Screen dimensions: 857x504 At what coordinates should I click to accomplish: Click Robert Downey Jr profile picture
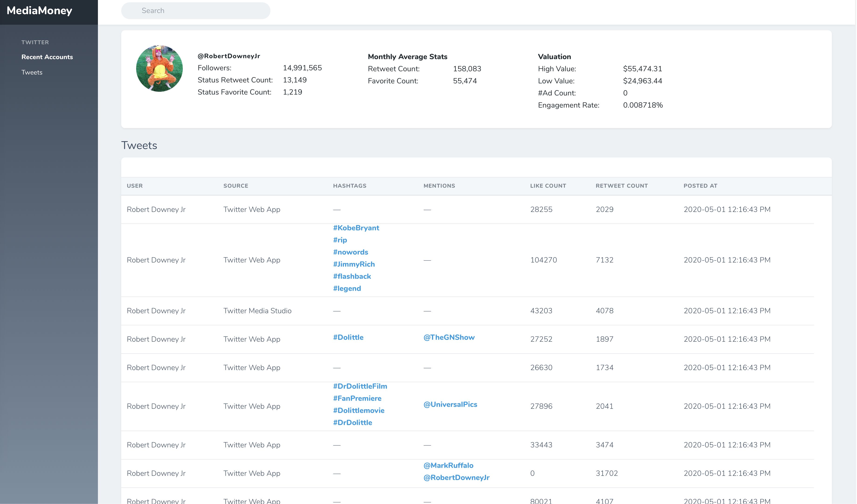coord(159,68)
